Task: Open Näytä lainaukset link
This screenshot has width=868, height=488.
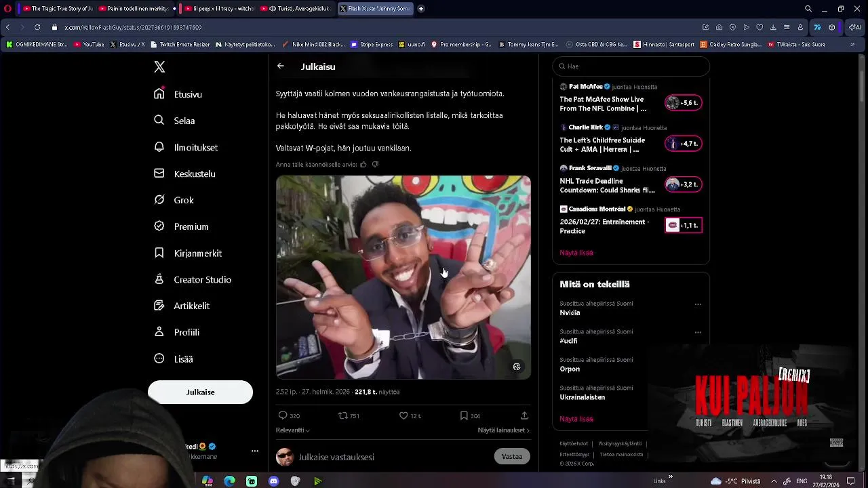Action: tap(504, 430)
